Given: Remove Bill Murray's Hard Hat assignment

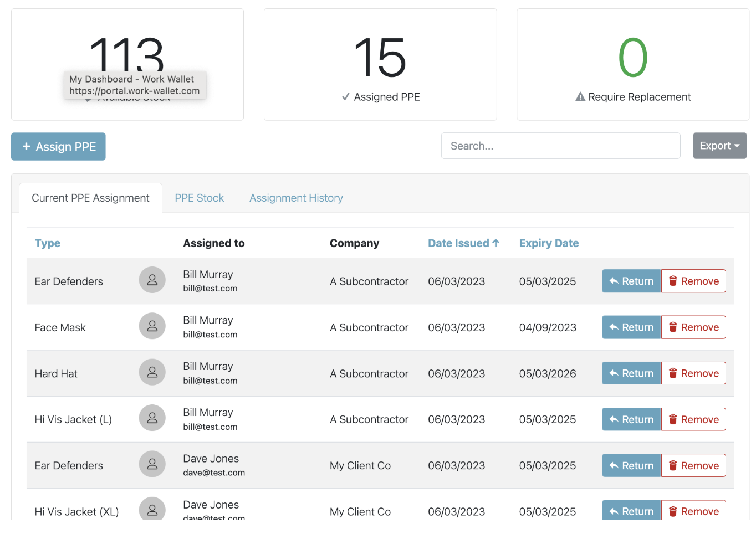Looking at the screenshot, I should (x=693, y=373).
